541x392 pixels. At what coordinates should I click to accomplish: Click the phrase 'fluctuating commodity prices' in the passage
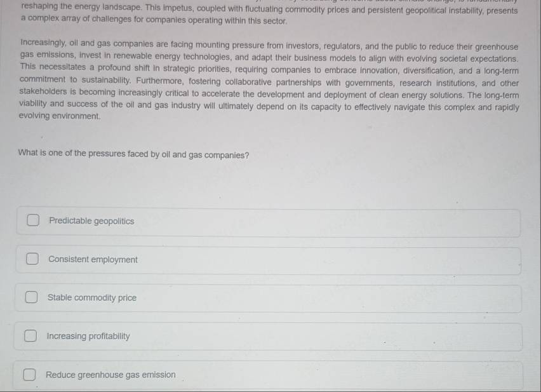tap(297, 10)
